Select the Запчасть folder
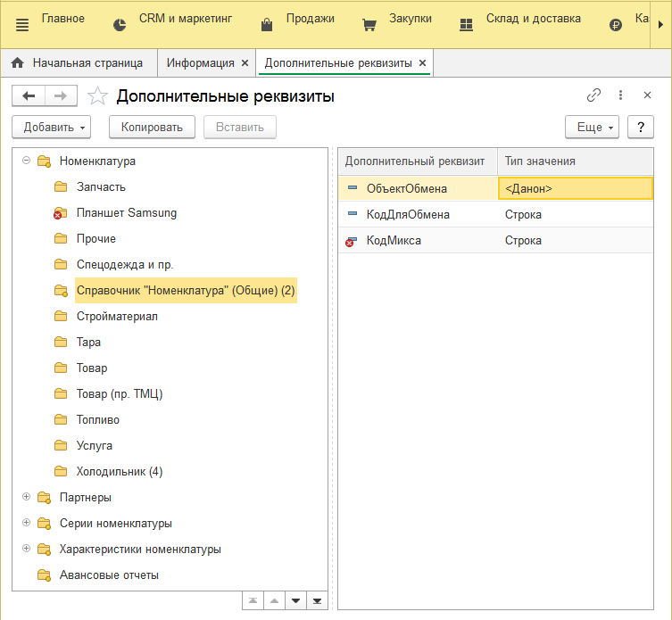This screenshot has height=620, width=672. coord(101,187)
